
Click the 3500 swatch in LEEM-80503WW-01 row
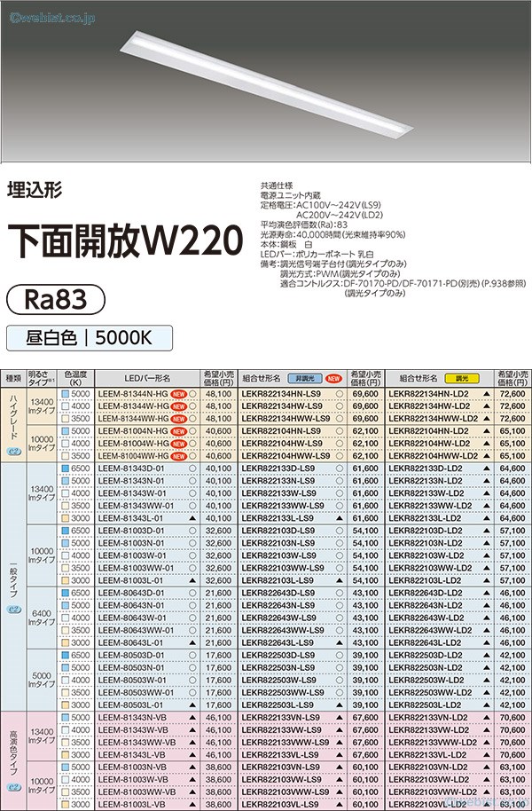click(65, 693)
